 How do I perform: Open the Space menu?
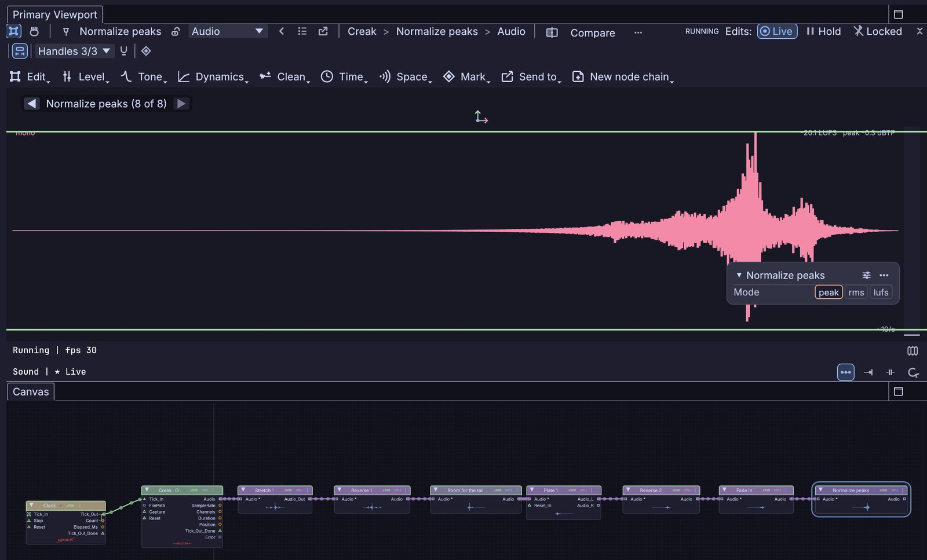tap(405, 77)
